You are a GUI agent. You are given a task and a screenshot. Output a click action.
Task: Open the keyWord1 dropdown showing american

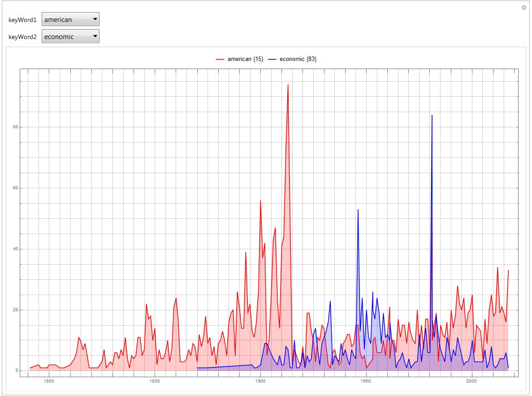click(70, 20)
